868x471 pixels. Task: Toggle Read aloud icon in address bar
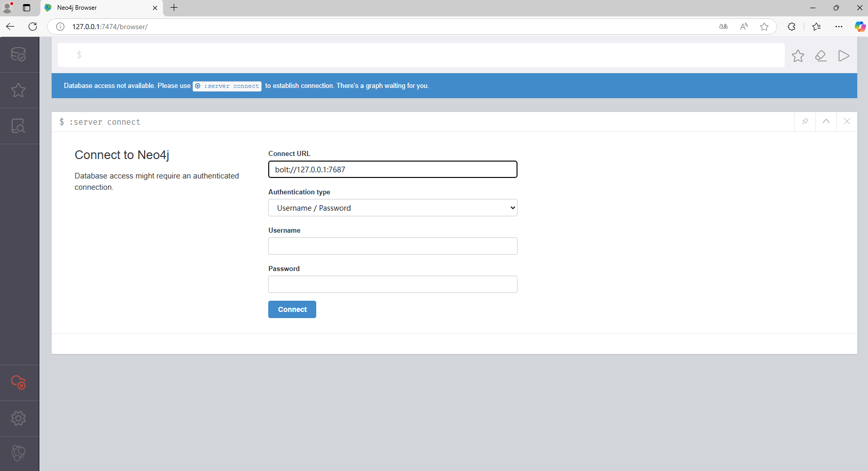(744, 27)
